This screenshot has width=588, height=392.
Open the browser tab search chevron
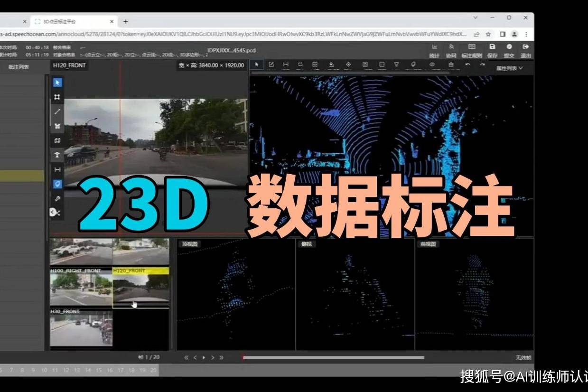pos(476,18)
